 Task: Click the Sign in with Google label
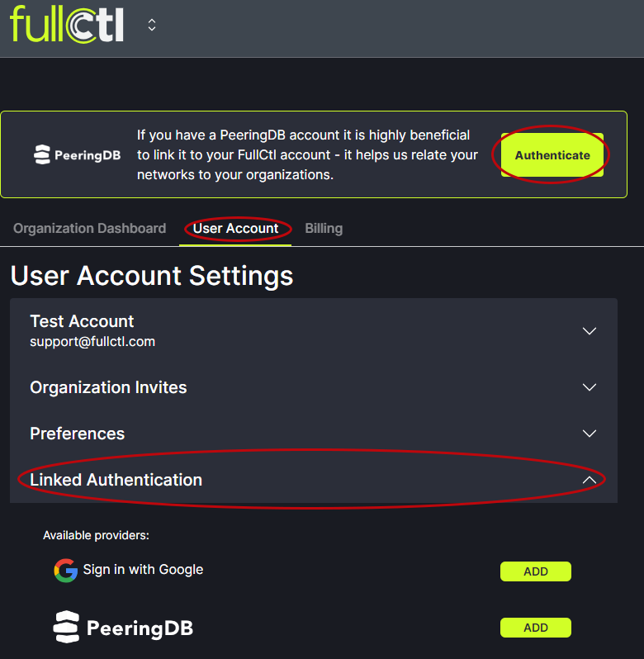point(143,570)
